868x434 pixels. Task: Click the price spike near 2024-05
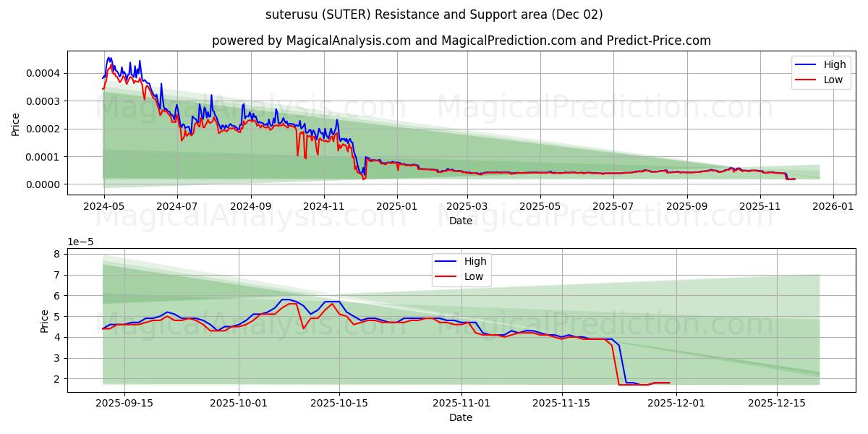coord(109,59)
